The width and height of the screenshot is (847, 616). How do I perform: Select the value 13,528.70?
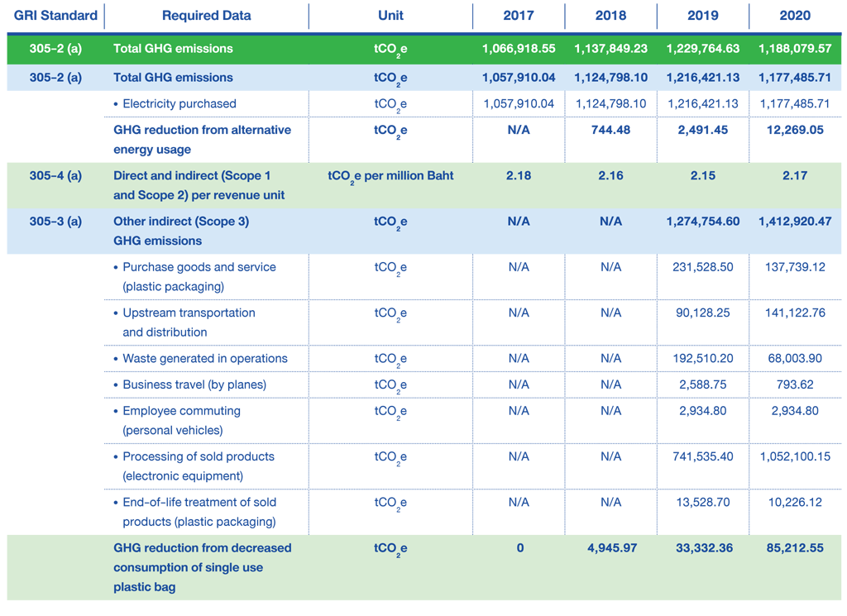pos(703,502)
